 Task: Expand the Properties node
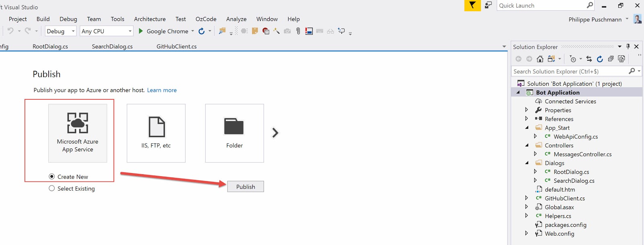coord(526,110)
